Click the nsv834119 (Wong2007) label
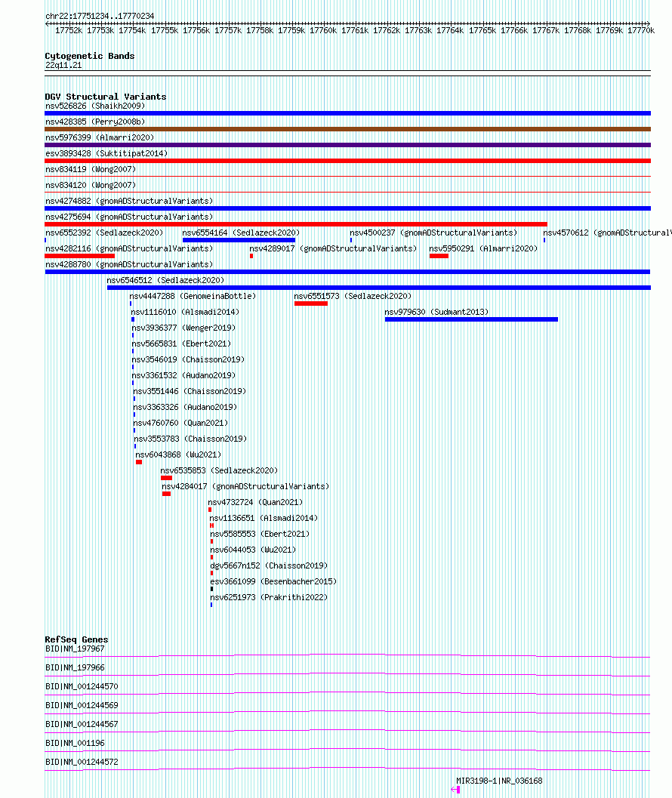Screen dimensions: 672x798 coord(91,169)
